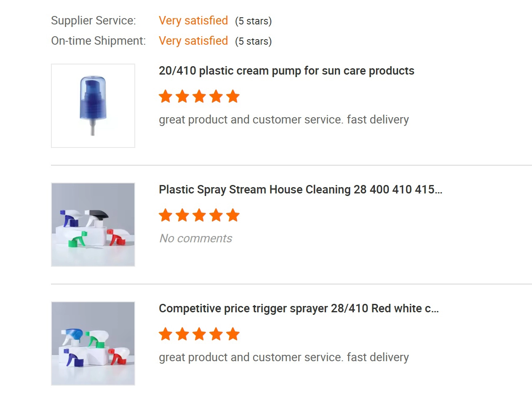
Task: Click Supplier Service 'Very satisfied' rating text
Action: coord(193,21)
